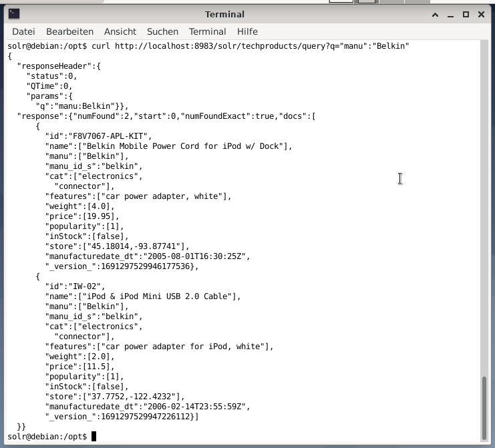Click the roll-up window arrow button

tap(435, 15)
